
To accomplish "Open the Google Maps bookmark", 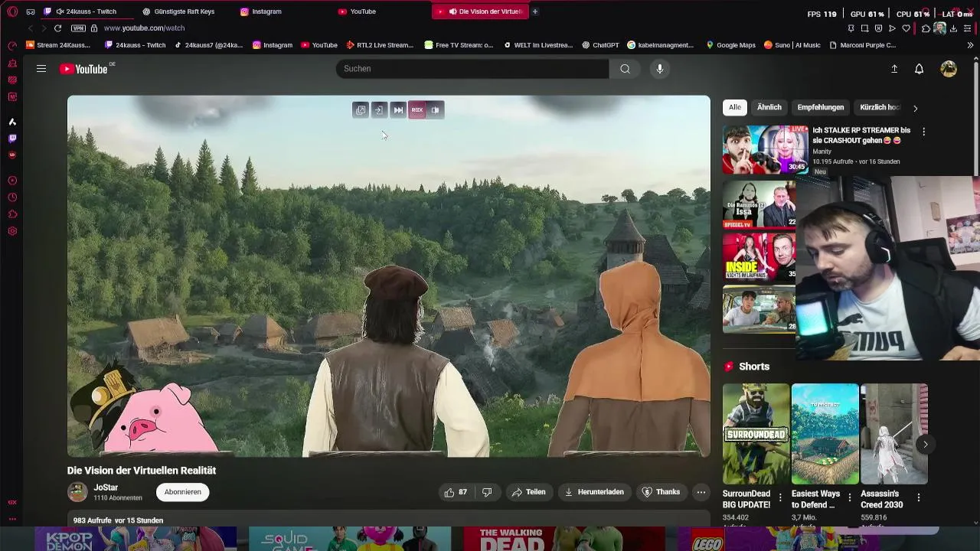I will click(730, 45).
